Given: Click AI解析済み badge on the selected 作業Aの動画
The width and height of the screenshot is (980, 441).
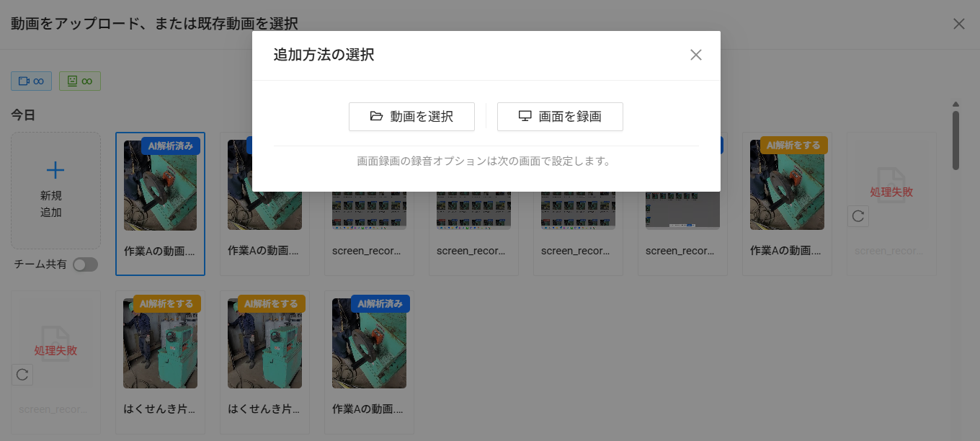Looking at the screenshot, I should pos(171,145).
